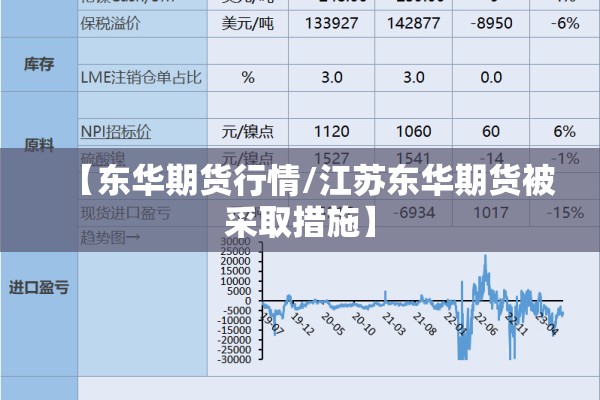Click the 30000 y-axis label
The width and height of the screenshot is (600, 400).
[235, 242]
